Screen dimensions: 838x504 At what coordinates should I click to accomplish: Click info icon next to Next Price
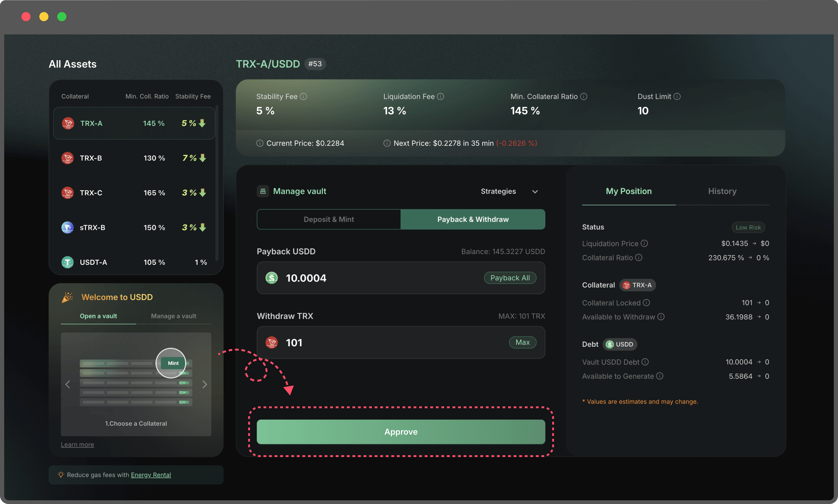(387, 143)
